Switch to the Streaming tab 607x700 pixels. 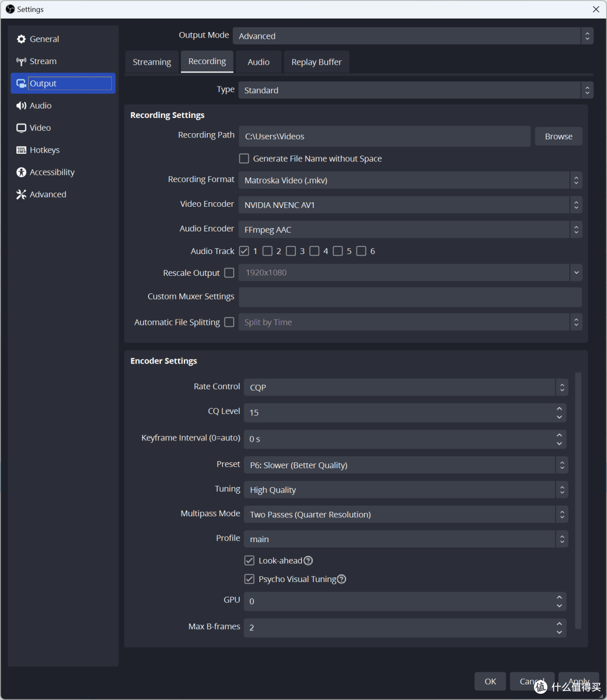(152, 62)
